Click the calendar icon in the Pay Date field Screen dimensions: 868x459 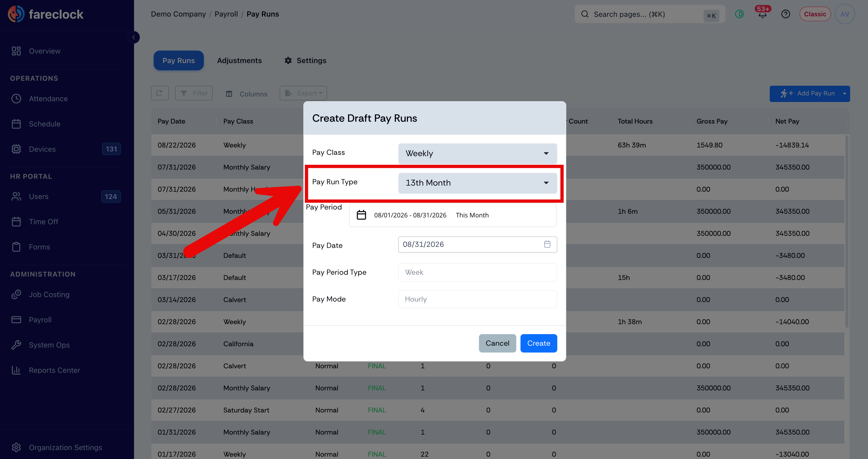547,244
